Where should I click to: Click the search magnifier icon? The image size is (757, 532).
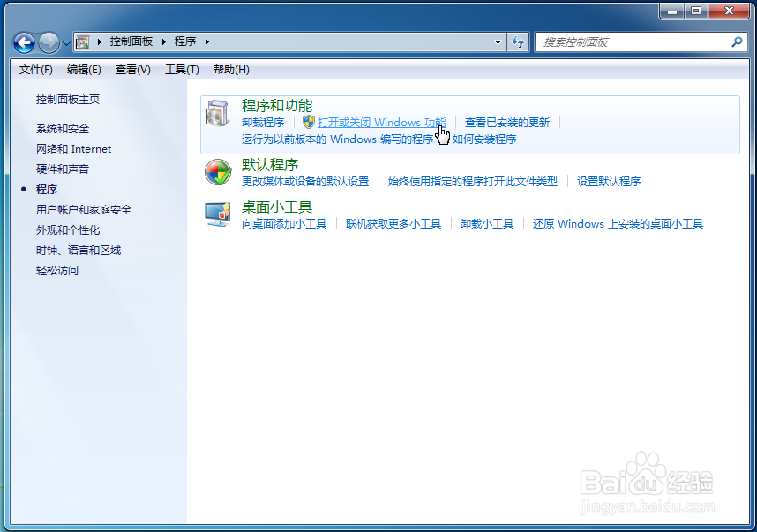pyautogui.click(x=737, y=42)
